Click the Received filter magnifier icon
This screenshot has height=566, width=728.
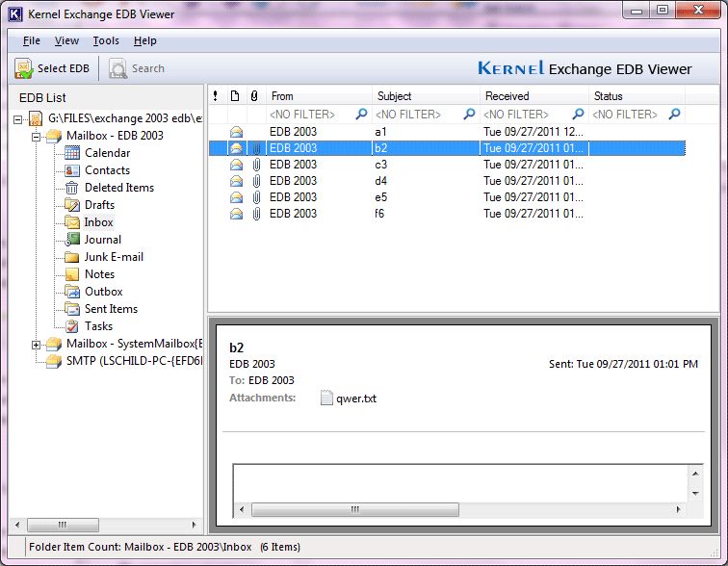[578, 114]
